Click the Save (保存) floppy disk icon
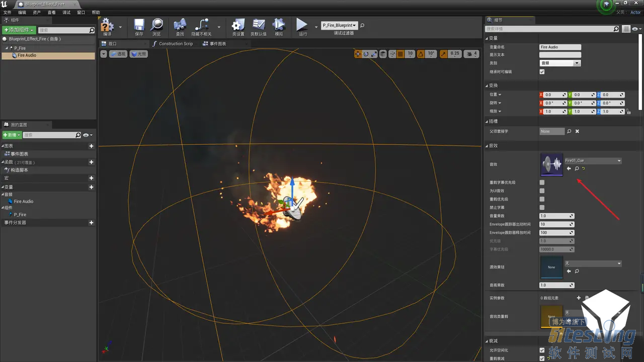Screen dimensions: 644x362 (x=139, y=25)
